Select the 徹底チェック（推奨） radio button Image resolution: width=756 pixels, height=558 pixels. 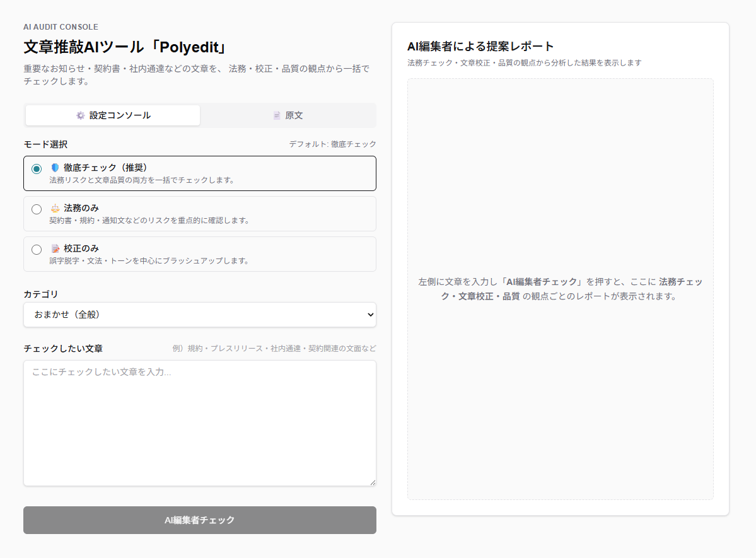pos(37,169)
